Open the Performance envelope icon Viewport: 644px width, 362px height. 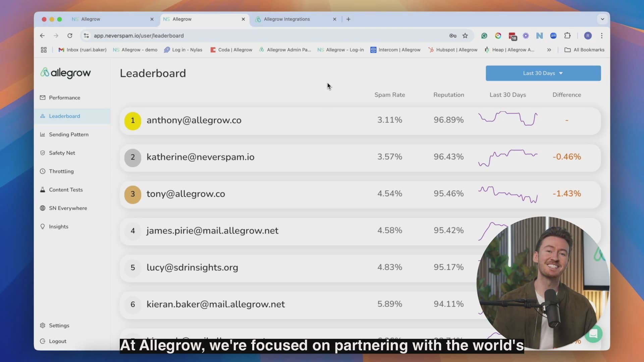(43, 98)
